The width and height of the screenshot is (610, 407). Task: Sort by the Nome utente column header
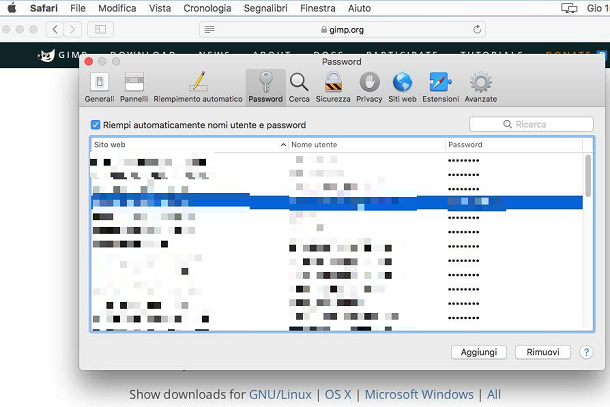[x=366, y=145]
